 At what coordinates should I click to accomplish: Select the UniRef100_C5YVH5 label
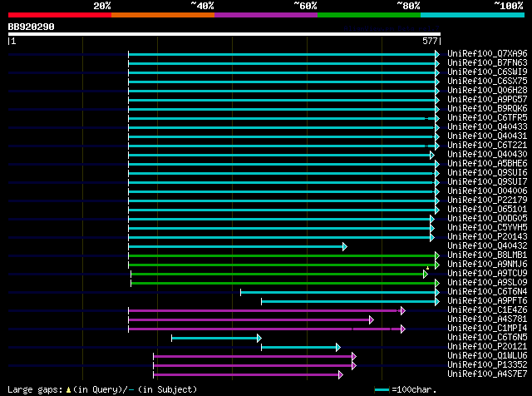click(x=487, y=228)
